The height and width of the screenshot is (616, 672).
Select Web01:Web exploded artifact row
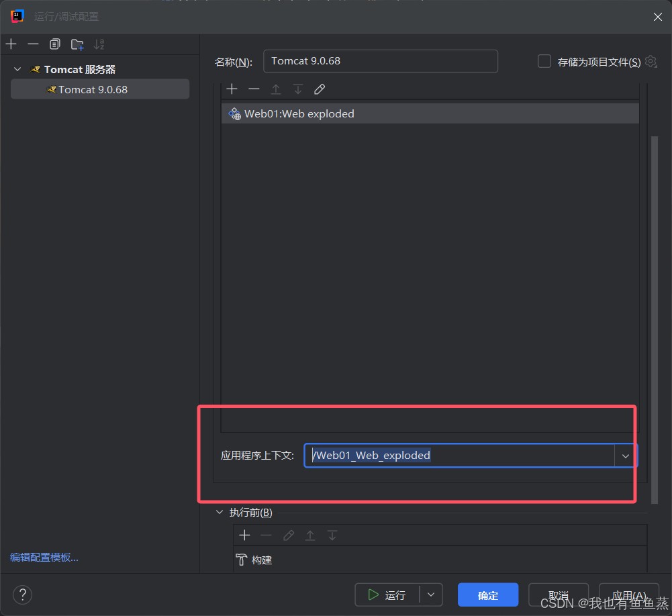coord(430,113)
